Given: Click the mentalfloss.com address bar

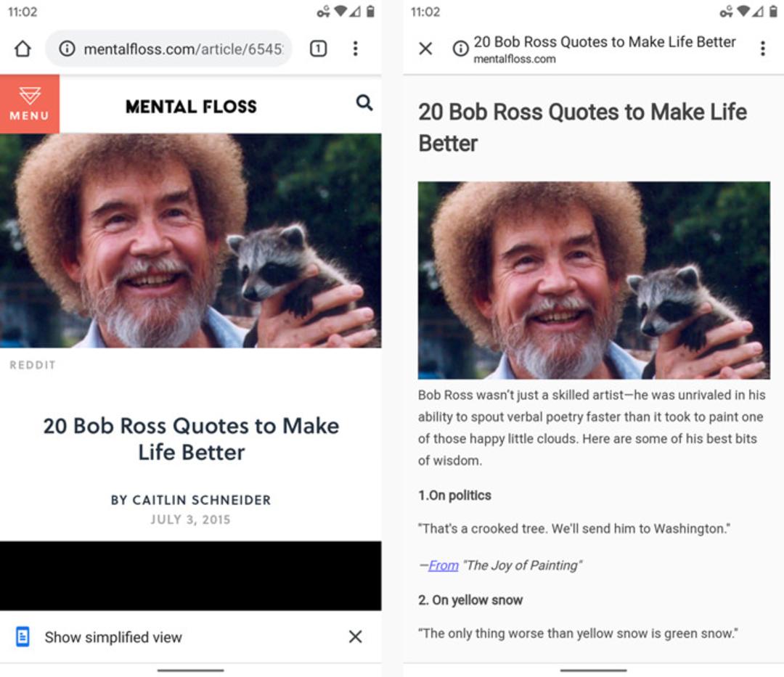Looking at the screenshot, I should click(x=168, y=49).
